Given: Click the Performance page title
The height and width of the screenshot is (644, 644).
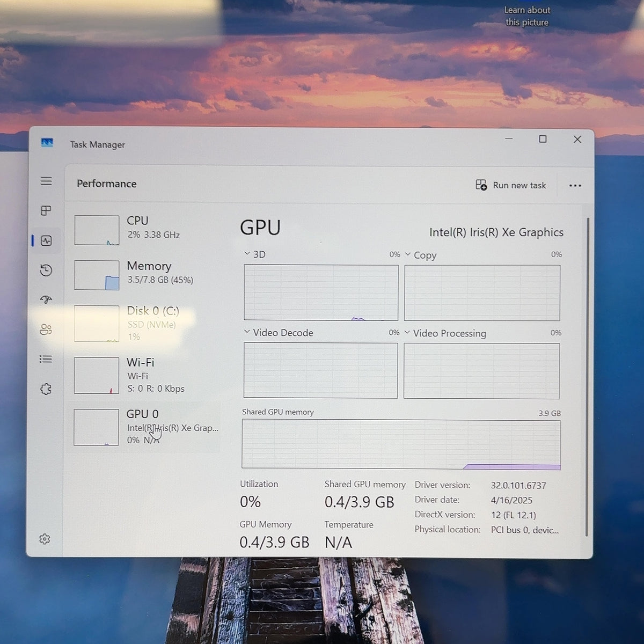Looking at the screenshot, I should coord(107,184).
